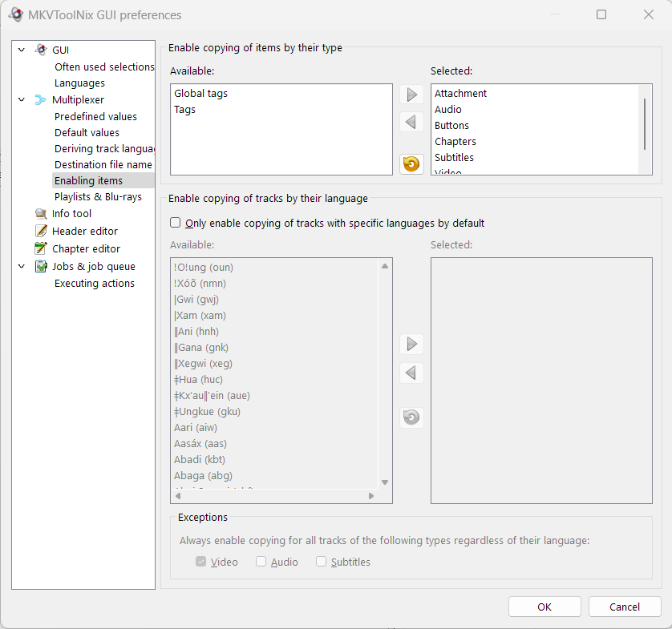Open the Info tool page label
This screenshot has height=629, width=672.
point(71,213)
